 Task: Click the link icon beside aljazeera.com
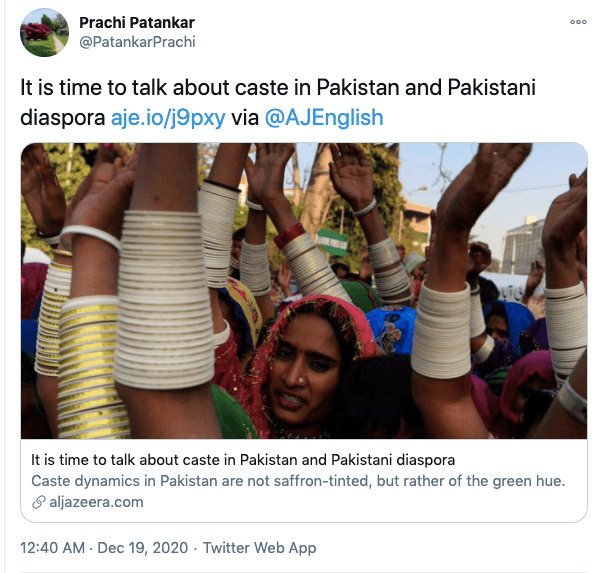tap(38, 502)
